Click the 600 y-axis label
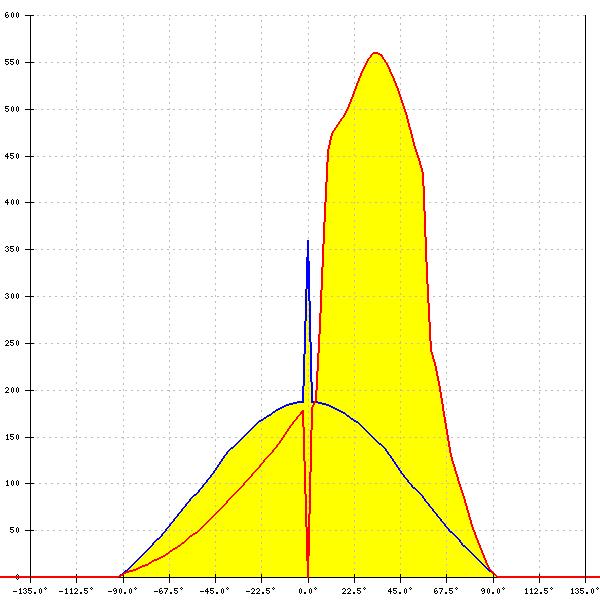 (12, 15)
